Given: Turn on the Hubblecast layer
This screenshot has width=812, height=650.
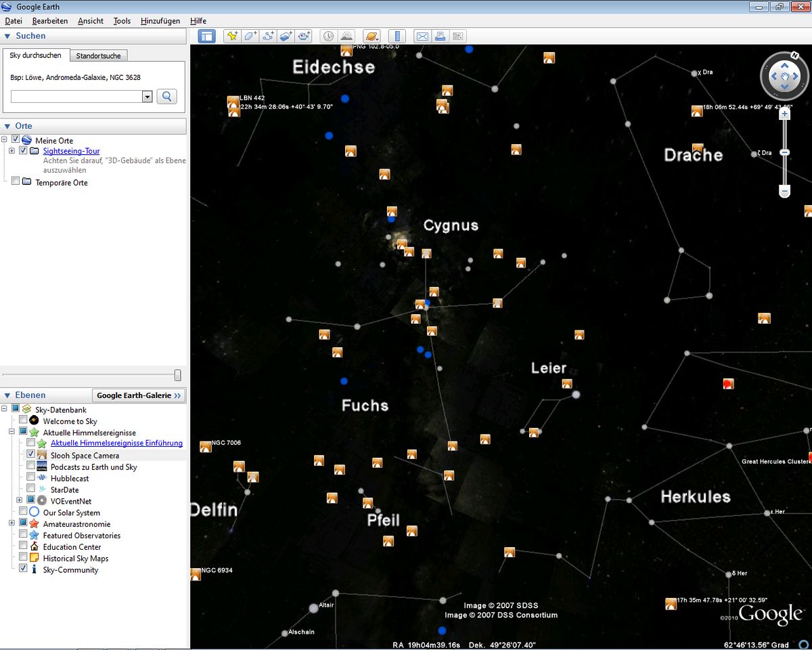Looking at the screenshot, I should (x=29, y=477).
